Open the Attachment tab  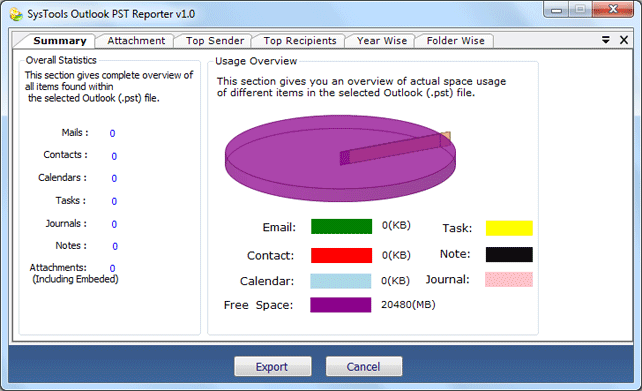click(136, 41)
